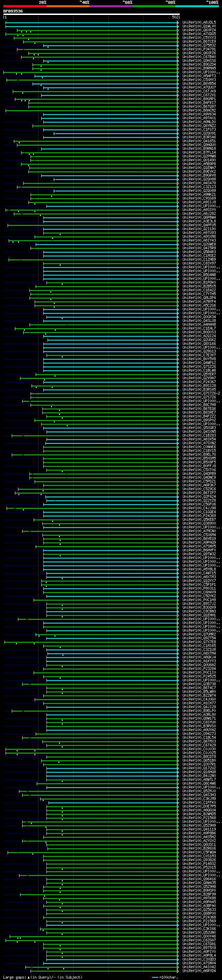The width and height of the screenshot is (222, 980).
Task: Open hit UniRef100_A9NK21
Action: pyautogui.click(x=199, y=194)
